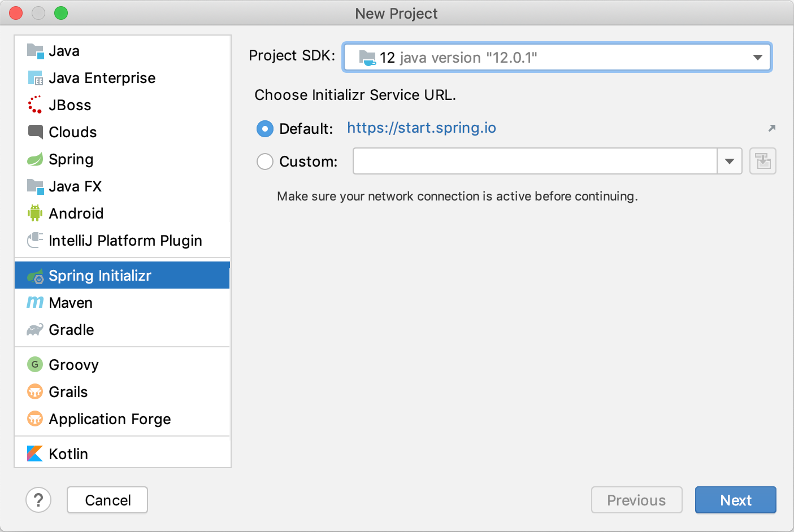Open the start.spring.io link
Screen dimensions: 794x532
click(421, 128)
